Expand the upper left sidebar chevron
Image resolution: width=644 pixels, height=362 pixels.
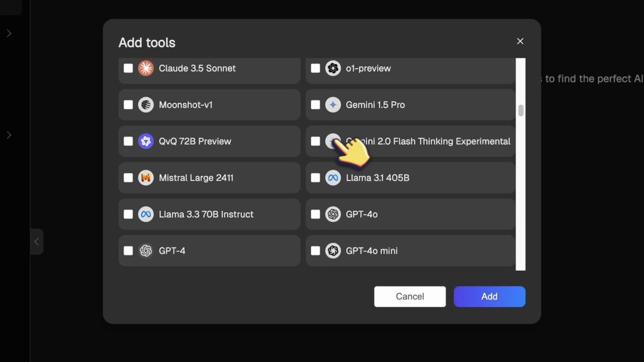[x=9, y=33]
